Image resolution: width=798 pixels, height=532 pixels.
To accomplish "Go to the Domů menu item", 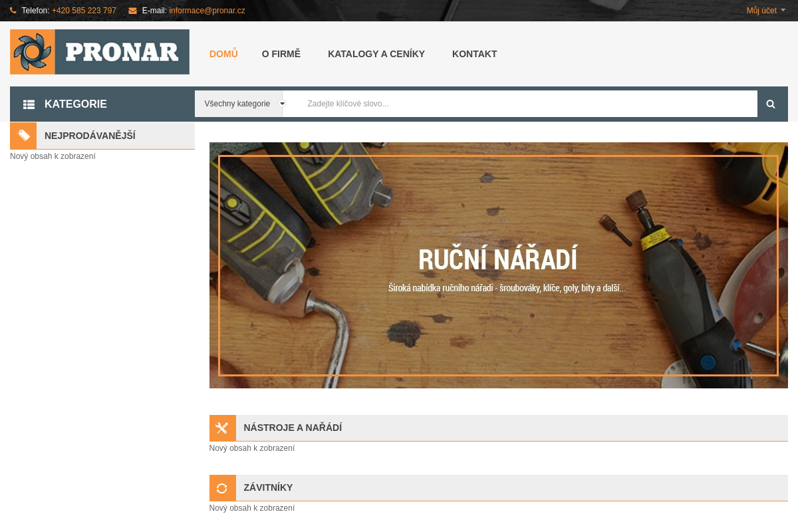I will 223,54.
